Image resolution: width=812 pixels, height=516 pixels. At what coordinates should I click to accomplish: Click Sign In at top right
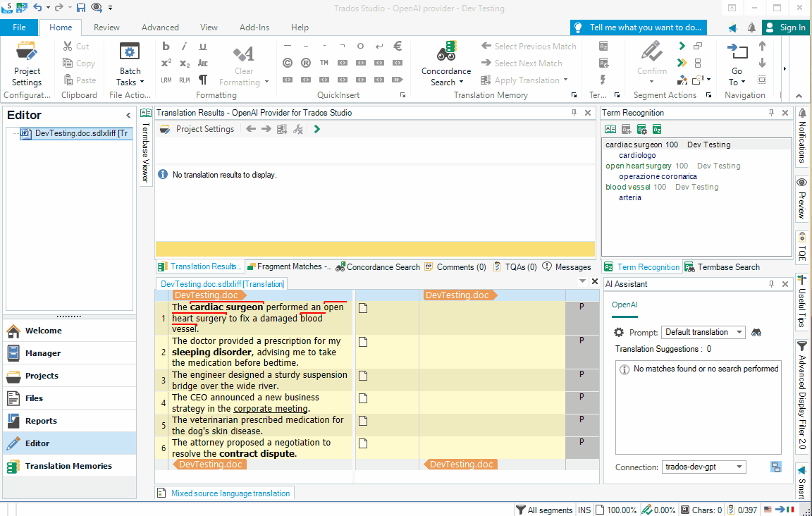tap(785, 27)
